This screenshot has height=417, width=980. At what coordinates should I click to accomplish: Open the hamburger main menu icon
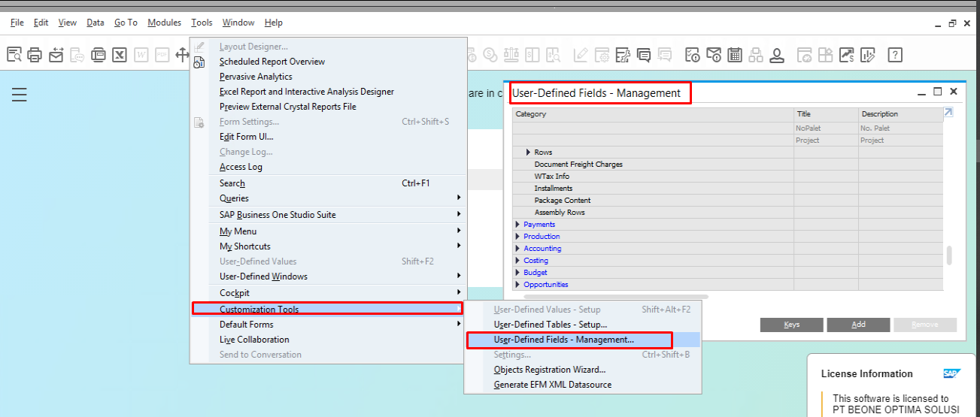(20, 95)
